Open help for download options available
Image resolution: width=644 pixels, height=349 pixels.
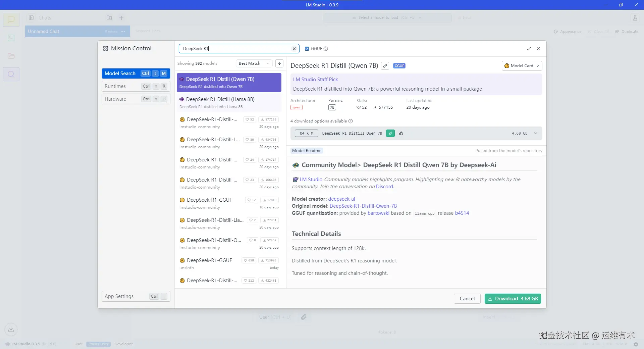tap(351, 121)
